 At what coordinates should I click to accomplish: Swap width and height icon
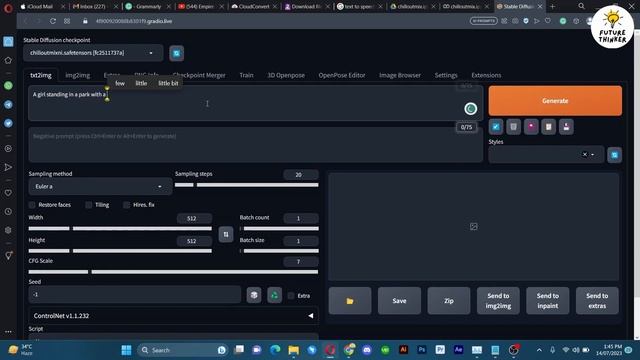pyautogui.click(x=226, y=234)
